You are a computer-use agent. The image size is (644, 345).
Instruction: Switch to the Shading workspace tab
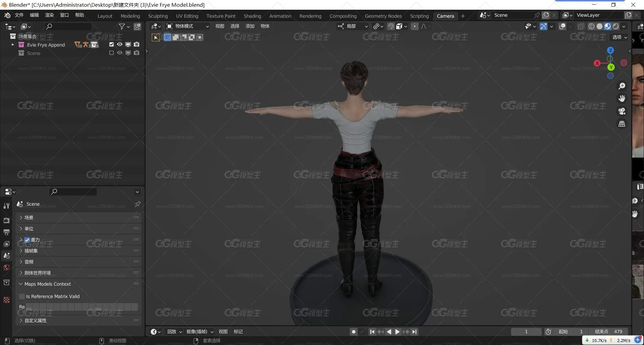click(252, 16)
